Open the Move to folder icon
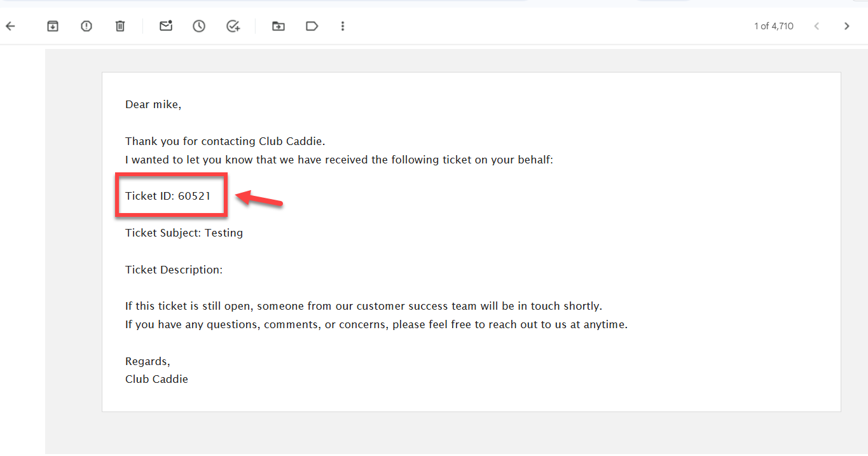The height and width of the screenshot is (456, 868). click(x=278, y=26)
